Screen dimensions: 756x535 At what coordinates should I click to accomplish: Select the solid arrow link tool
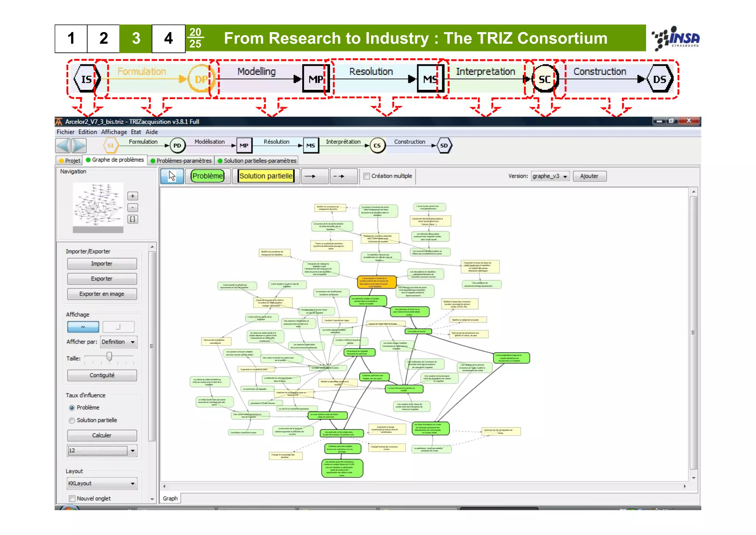click(x=315, y=176)
